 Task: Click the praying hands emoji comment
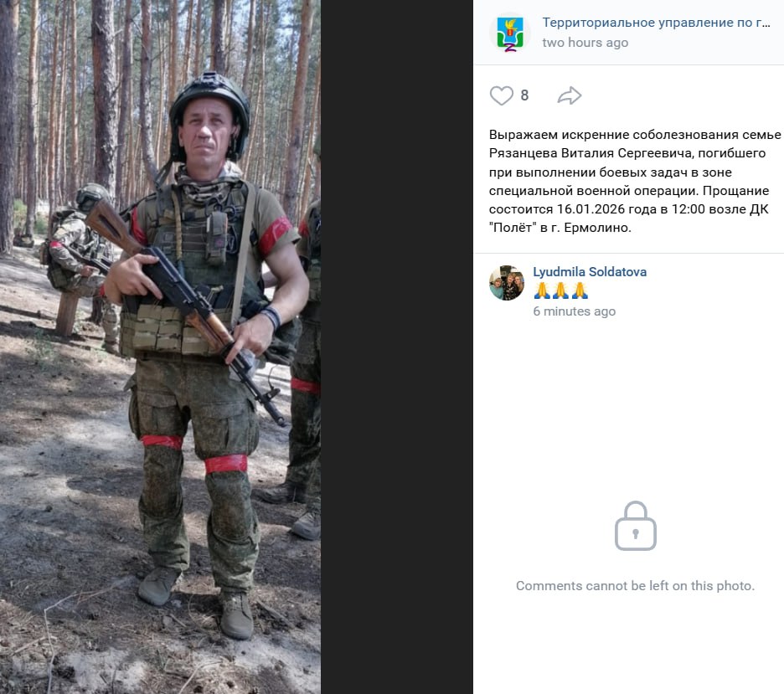click(560, 290)
